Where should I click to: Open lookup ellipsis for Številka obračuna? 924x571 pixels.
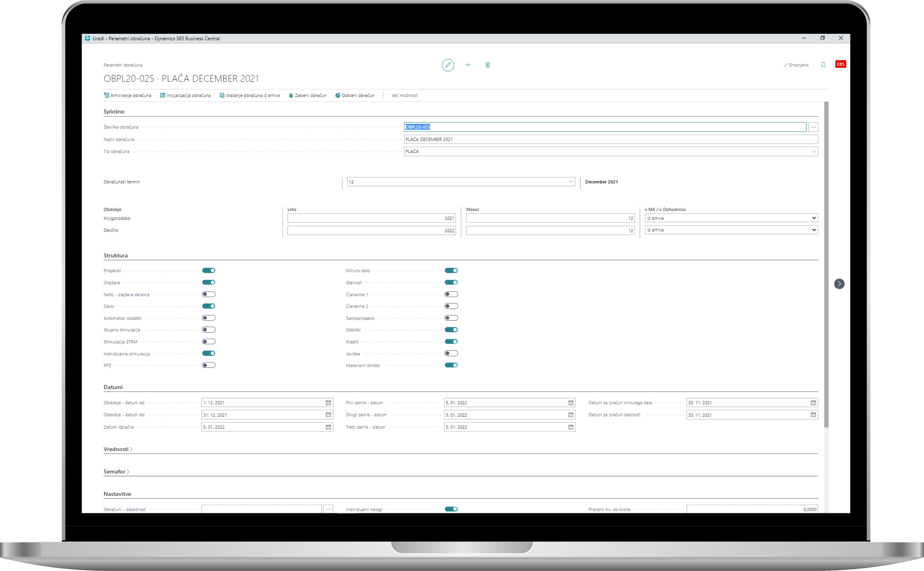click(x=813, y=127)
